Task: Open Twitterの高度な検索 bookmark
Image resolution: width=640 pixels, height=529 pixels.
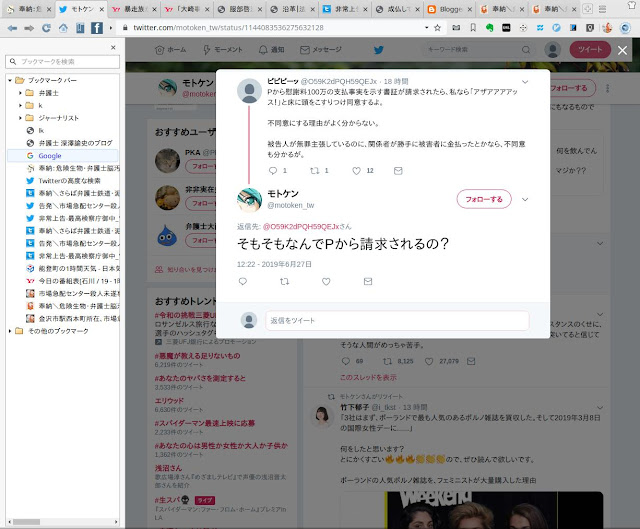Action: click(x=69, y=181)
